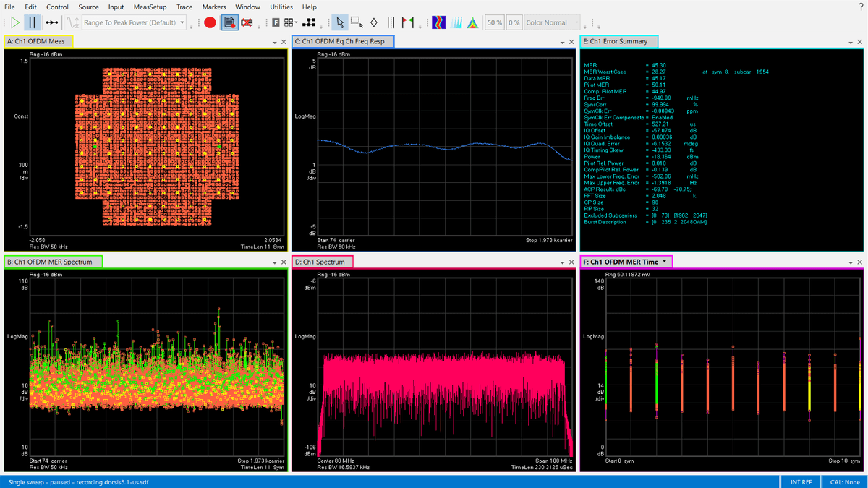Viewport: 868px width, 488px height.
Task: Open the MeasSetup menu
Action: tap(150, 7)
